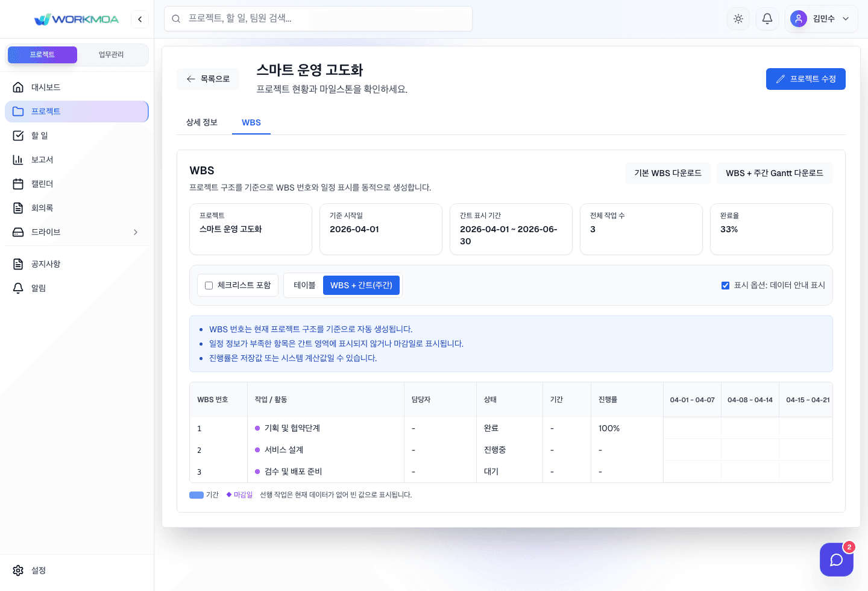This screenshot has height=591, width=868.
Task: Click the search field for 프로젝트, 할 일, 팀원
Action: pos(318,19)
